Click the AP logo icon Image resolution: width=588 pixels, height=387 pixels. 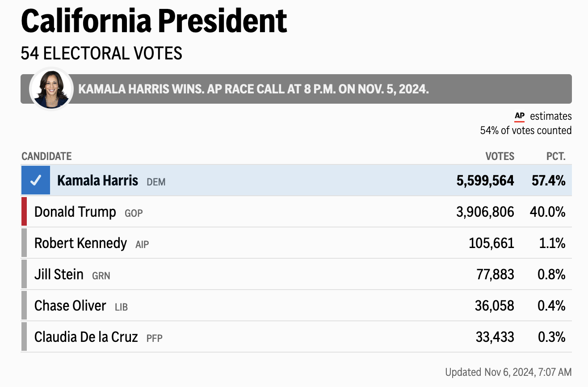520,116
